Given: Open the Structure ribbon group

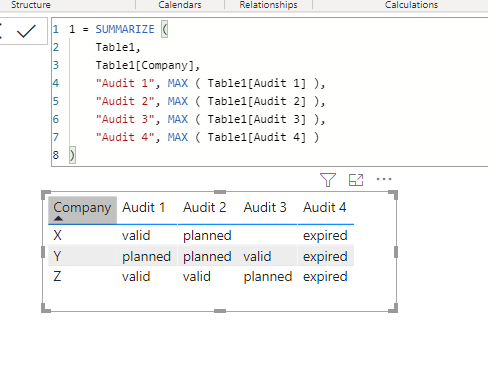Looking at the screenshot, I should pos(31,5).
